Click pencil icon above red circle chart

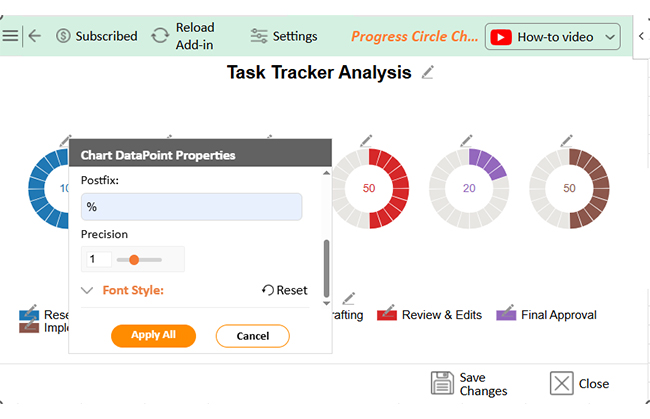pos(366,140)
